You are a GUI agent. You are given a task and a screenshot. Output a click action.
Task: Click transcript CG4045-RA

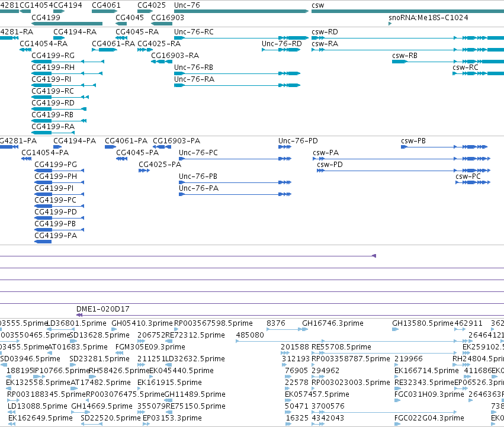(x=137, y=32)
